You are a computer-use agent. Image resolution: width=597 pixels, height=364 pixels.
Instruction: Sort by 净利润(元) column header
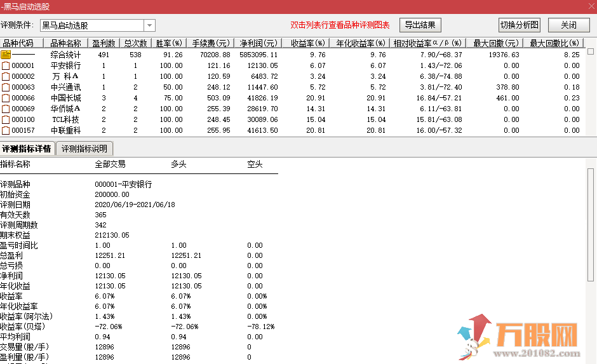click(258, 43)
